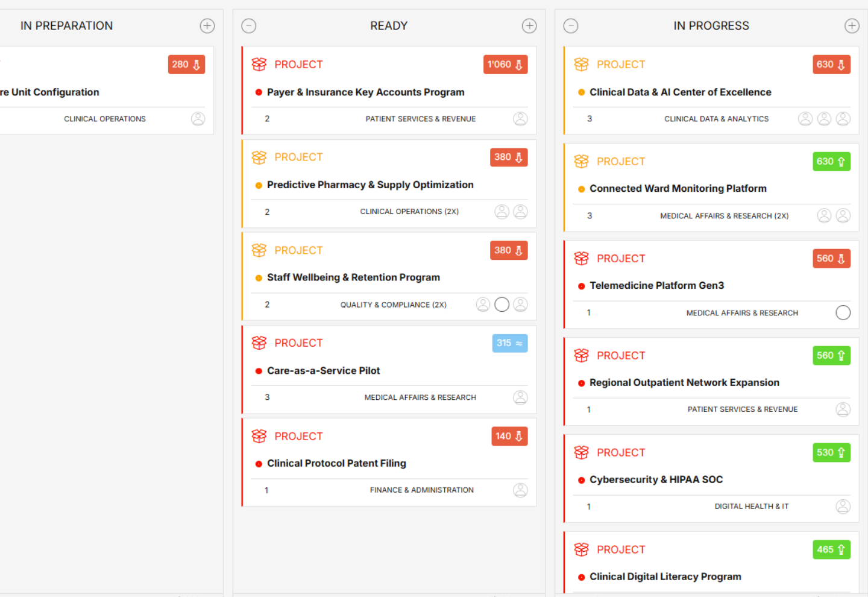Click the project icon on the Clinical Protocol Patent Filing card
The image size is (868, 597).
coord(259,436)
